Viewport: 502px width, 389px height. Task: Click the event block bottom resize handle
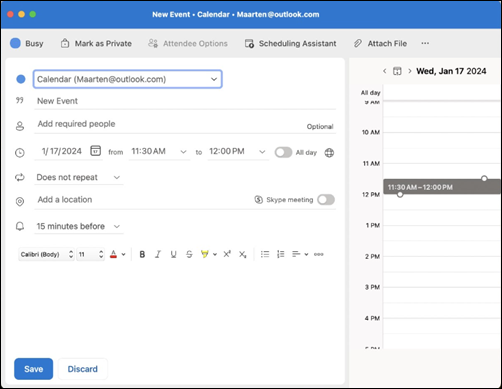(400, 195)
